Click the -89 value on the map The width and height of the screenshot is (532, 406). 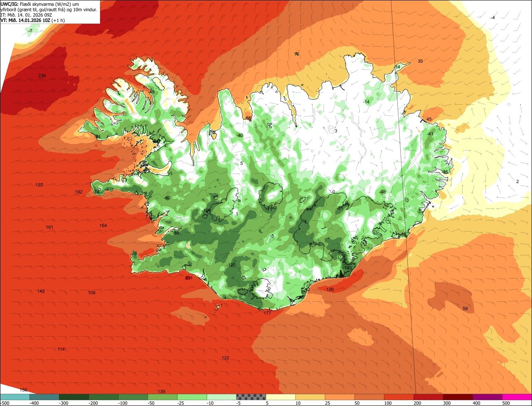click(x=176, y=233)
